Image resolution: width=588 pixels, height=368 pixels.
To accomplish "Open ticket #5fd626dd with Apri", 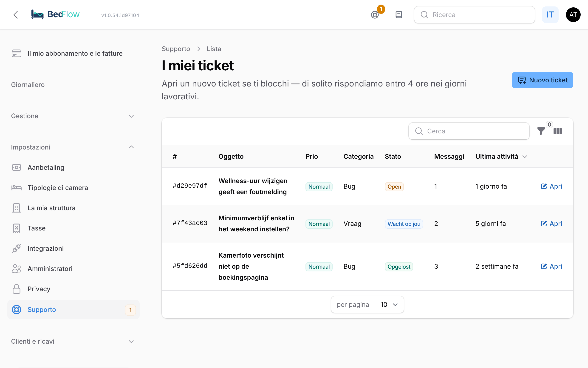I will pyautogui.click(x=551, y=267).
